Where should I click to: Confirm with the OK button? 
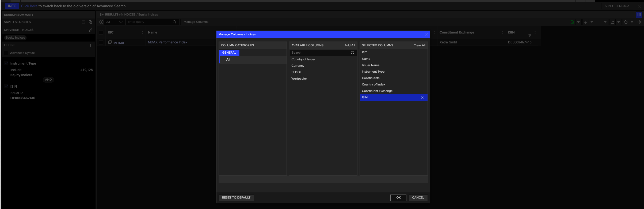click(x=398, y=198)
